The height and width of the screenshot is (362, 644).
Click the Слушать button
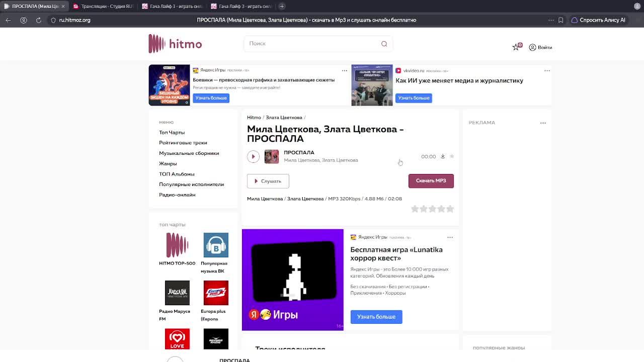click(x=268, y=181)
